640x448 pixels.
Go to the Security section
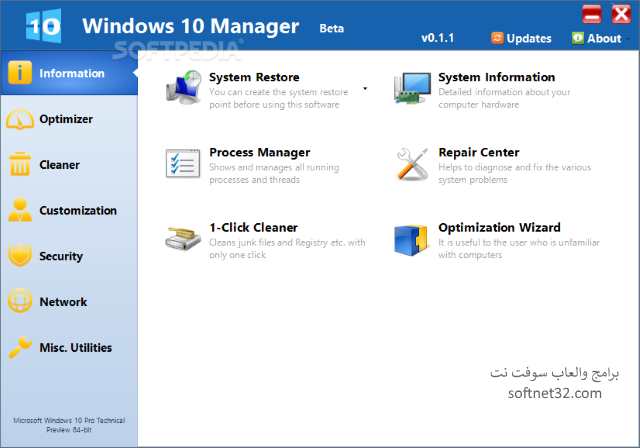pos(69,256)
